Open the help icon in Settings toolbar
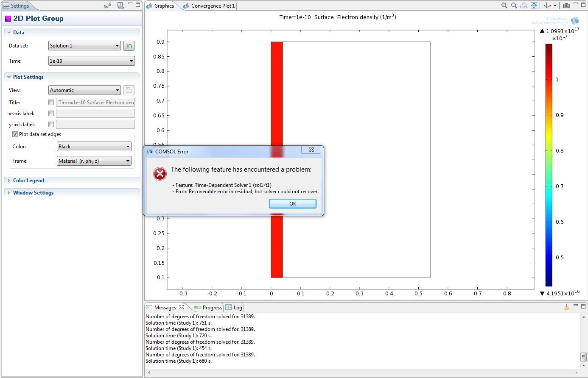This screenshot has height=378, width=588. (x=121, y=6)
